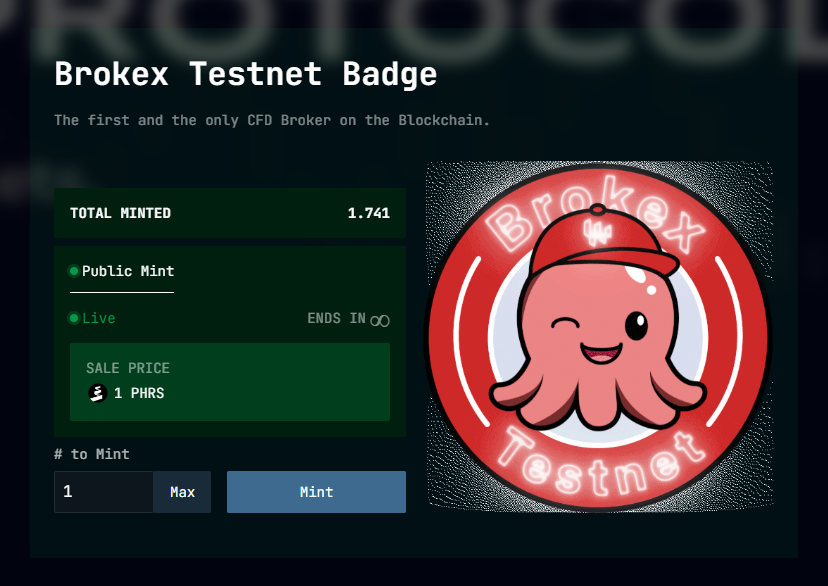Open the Brokex Testnet octopus badge image

599,336
